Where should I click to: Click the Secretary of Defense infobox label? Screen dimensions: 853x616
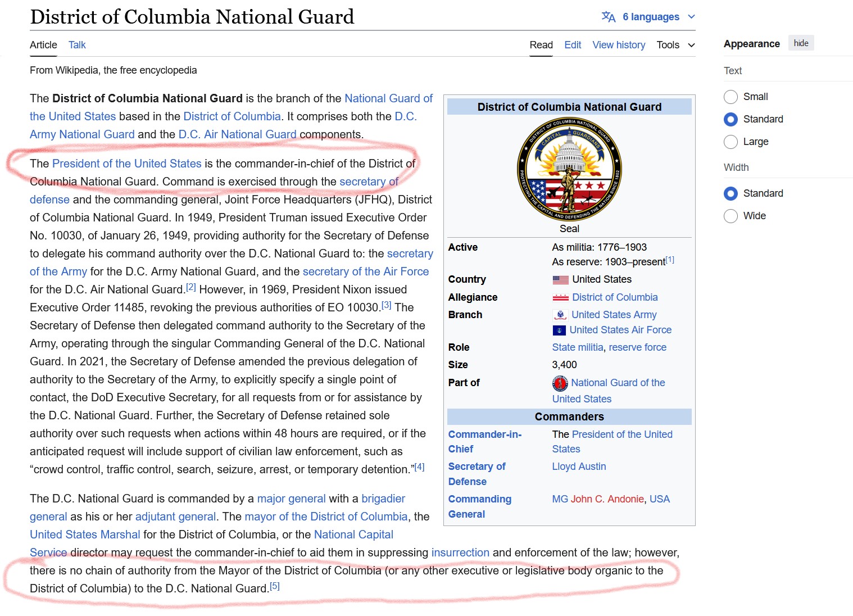pos(477,474)
